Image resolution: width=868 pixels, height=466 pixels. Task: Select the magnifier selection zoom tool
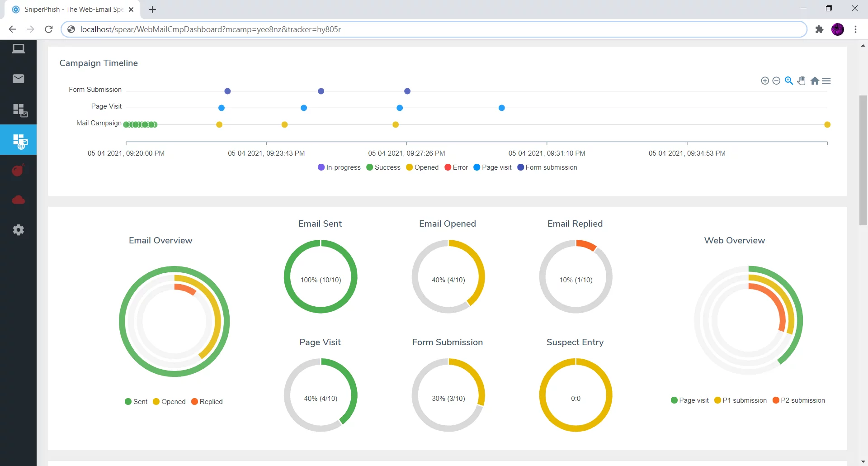point(789,81)
